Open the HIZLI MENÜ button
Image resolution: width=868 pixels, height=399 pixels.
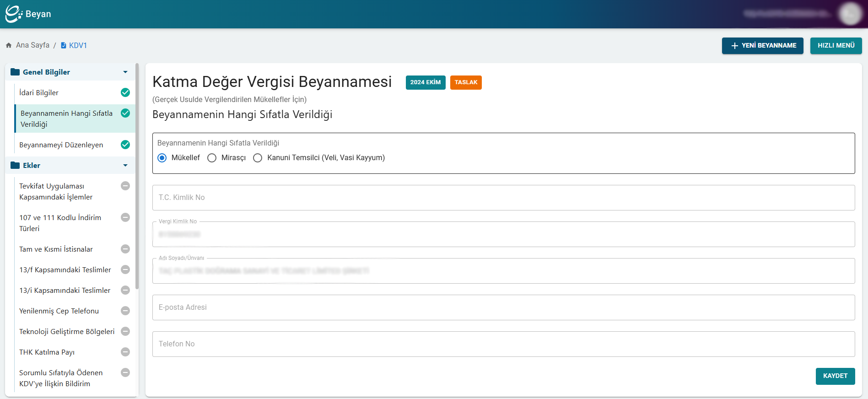(836, 46)
